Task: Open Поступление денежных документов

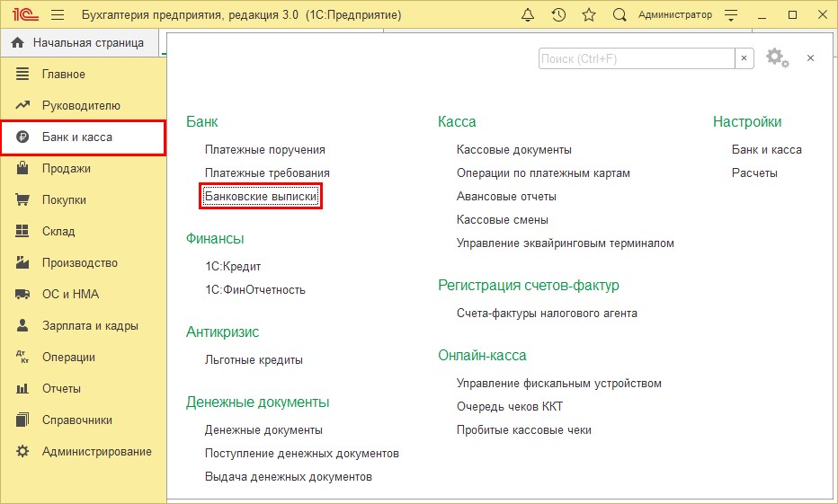Action: [x=302, y=454]
